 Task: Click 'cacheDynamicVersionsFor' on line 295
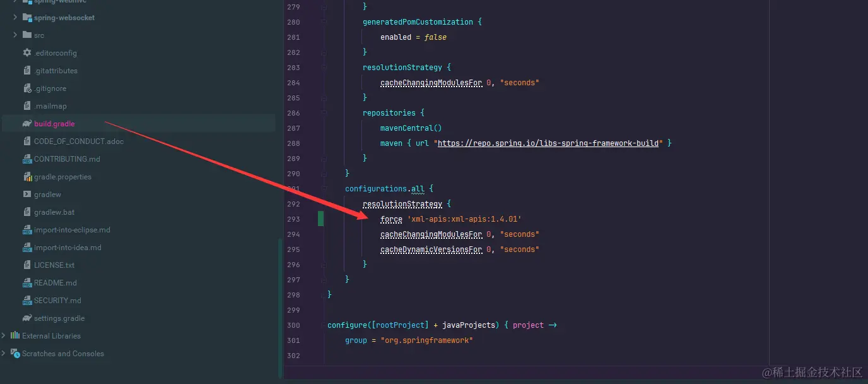pyautogui.click(x=431, y=249)
